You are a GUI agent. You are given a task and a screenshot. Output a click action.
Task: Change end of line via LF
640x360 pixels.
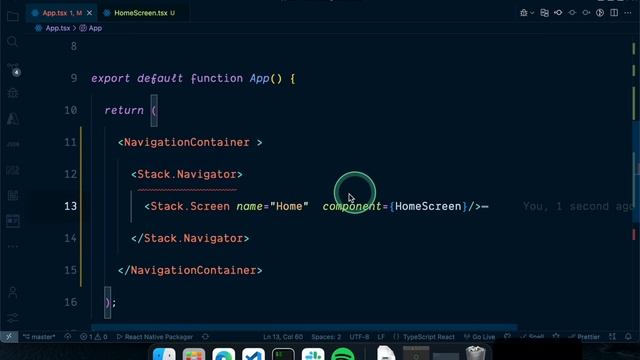coord(380,337)
